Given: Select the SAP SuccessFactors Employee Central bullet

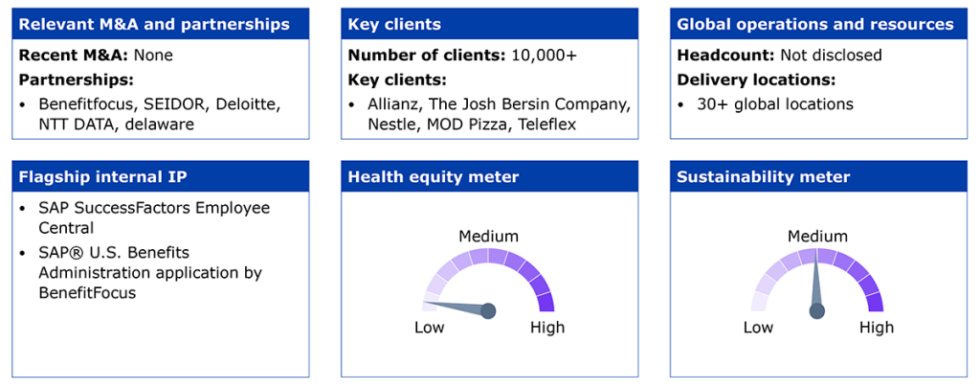Looking at the screenshot, I should 145,217.
